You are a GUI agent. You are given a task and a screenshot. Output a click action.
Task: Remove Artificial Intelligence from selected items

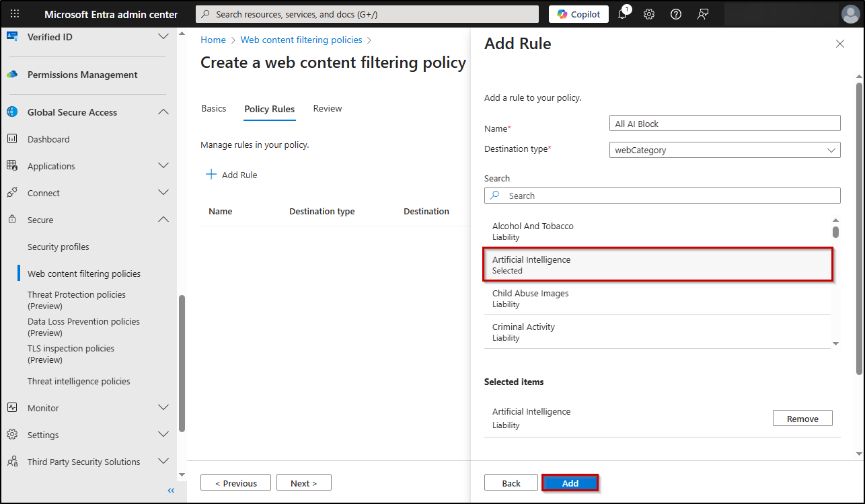coord(802,419)
